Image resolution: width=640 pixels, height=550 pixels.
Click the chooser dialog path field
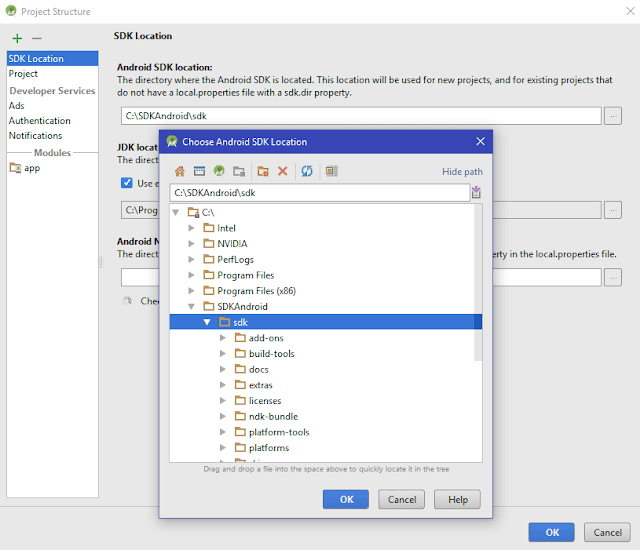(x=320, y=193)
